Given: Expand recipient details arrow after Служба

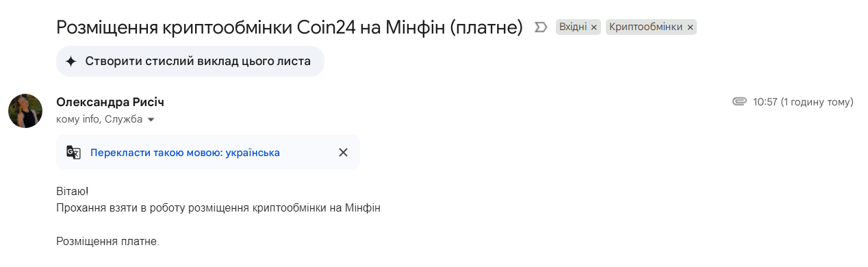Looking at the screenshot, I should [151, 120].
